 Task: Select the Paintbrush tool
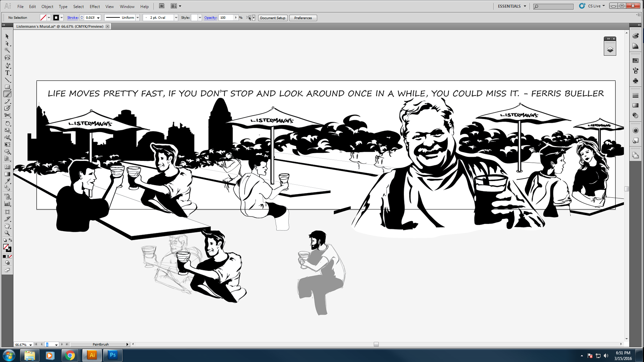click(x=7, y=94)
